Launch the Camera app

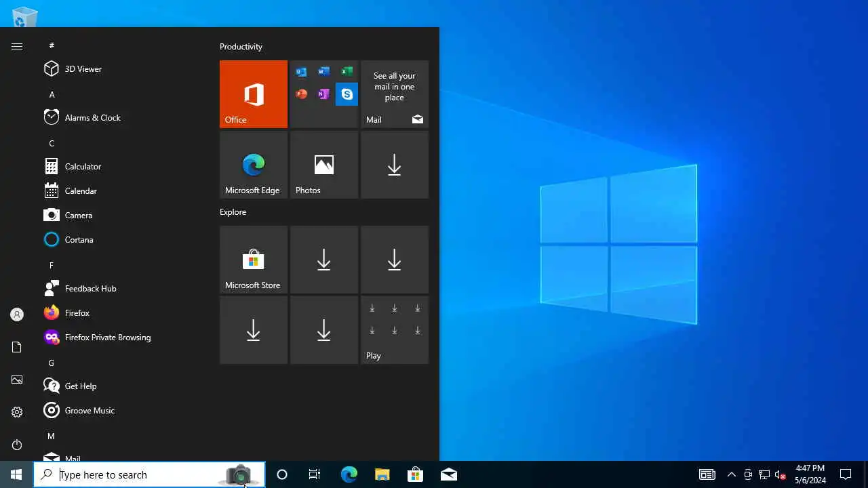coord(123,215)
